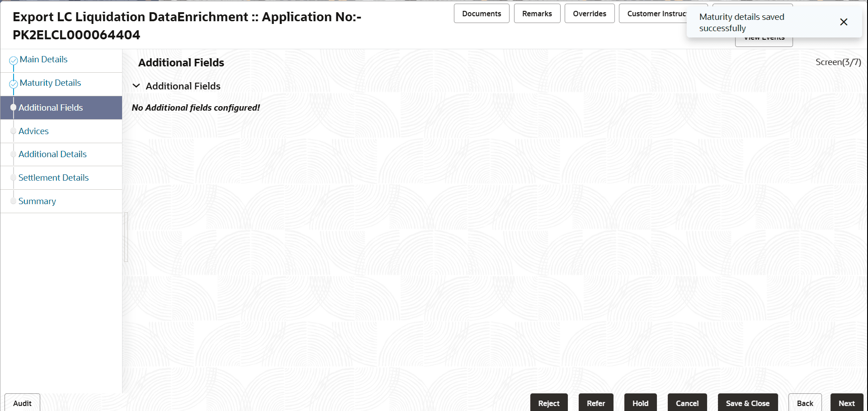Jump to the Summary step
This screenshot has height=411, width=868.
[x=37, y=201]
